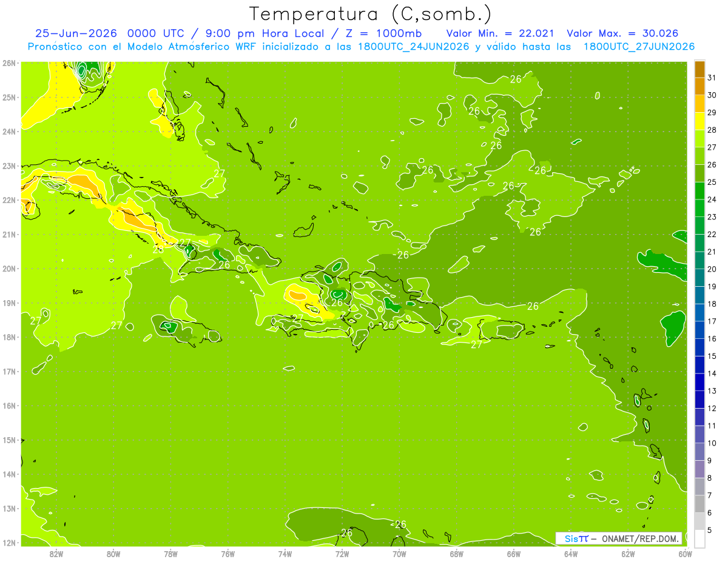
Task: Click the "14N" latitude axis label
Action: (9, 474)
